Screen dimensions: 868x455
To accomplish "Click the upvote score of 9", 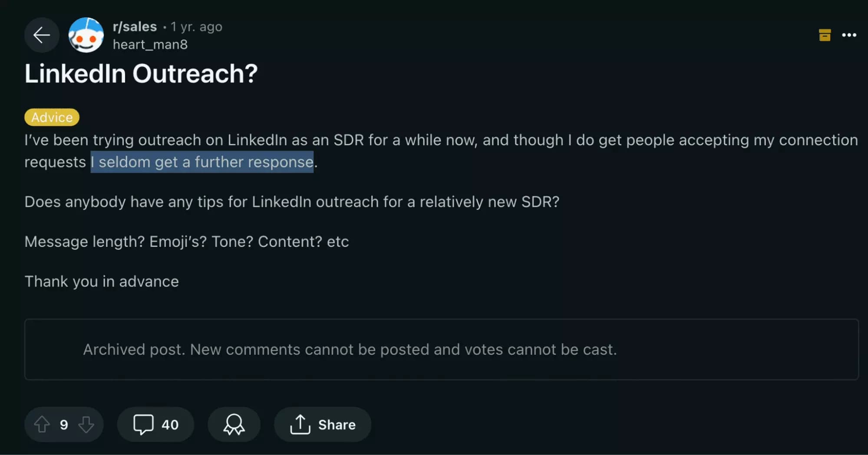I will [x=64, y=424].
